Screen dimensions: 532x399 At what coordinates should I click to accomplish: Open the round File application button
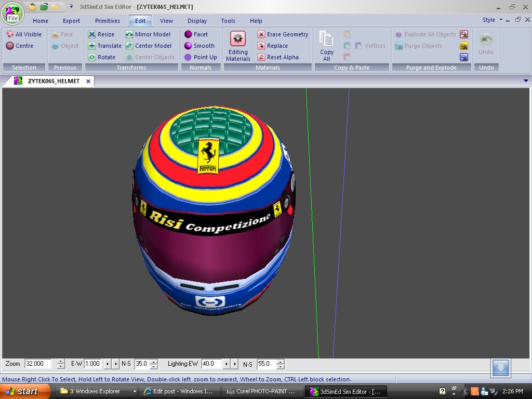click(12, 14)
